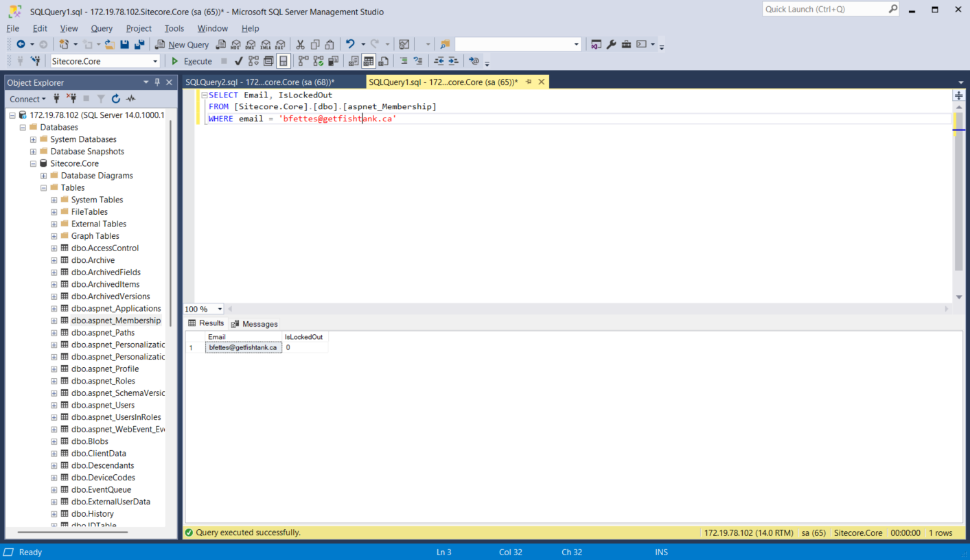Screen dimensions: 970x560
Task: Click the Email column header in results
Action: click(244, 337)
